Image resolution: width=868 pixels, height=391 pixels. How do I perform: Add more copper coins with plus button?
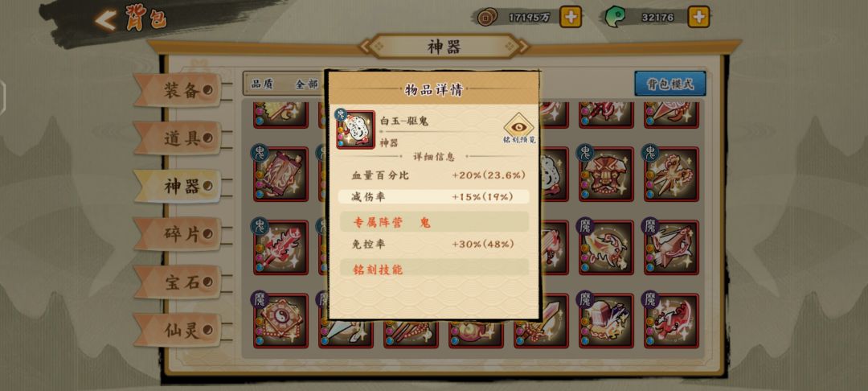point(571,17)
